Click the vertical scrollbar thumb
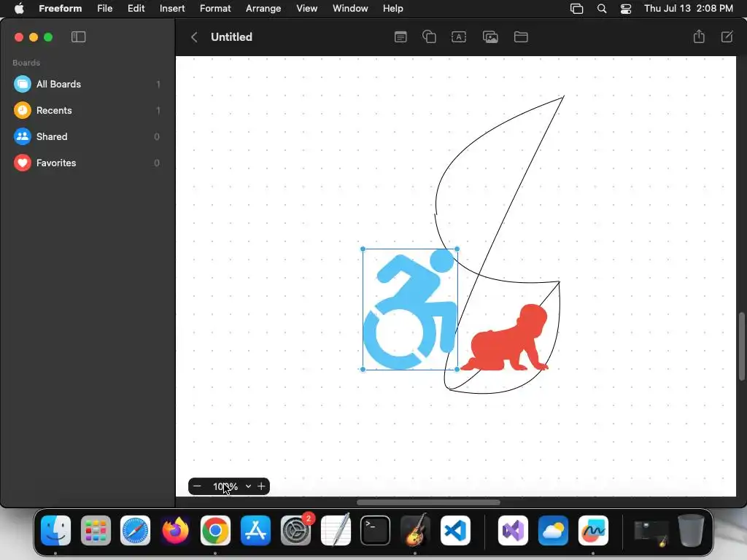 741,346
